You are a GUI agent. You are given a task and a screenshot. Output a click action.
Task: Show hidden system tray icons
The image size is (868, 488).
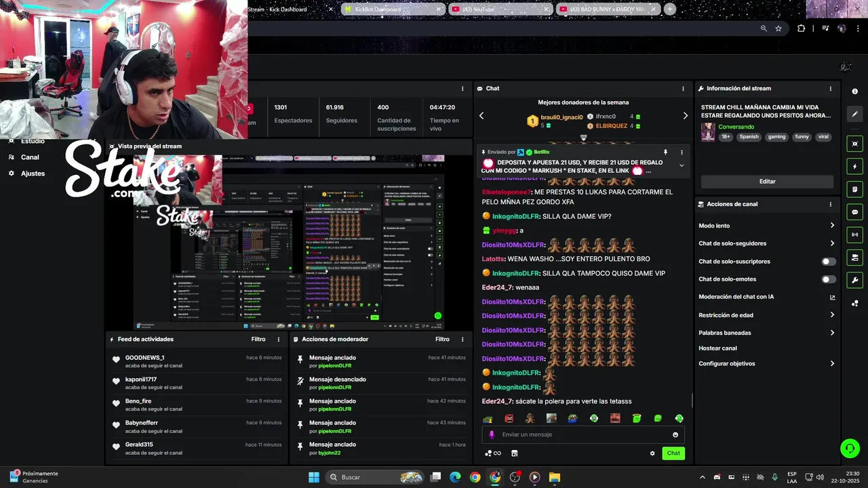702,477
